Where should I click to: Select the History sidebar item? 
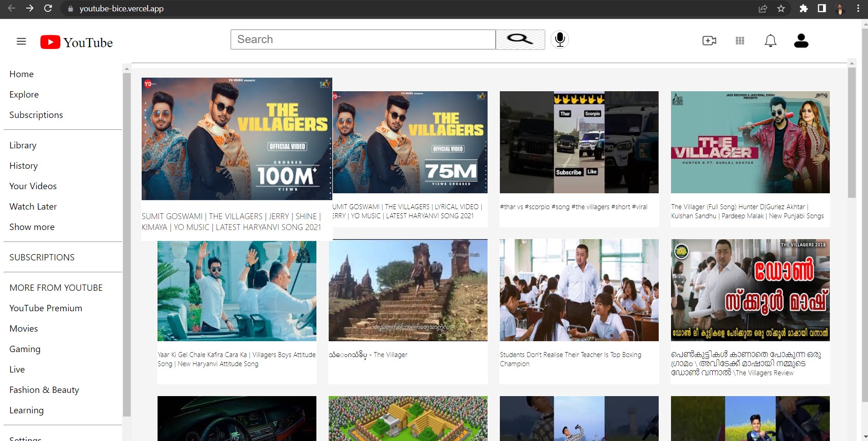(24, 166)
